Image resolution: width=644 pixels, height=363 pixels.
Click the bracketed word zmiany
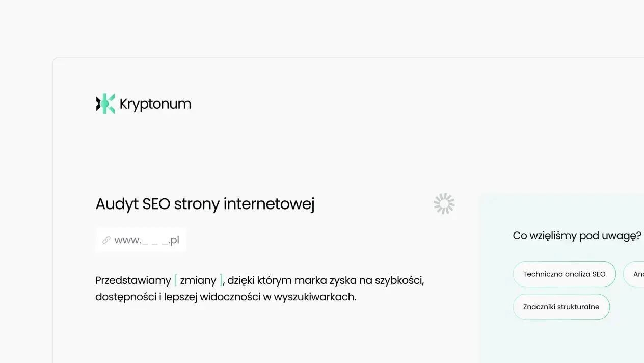(198, 280)
